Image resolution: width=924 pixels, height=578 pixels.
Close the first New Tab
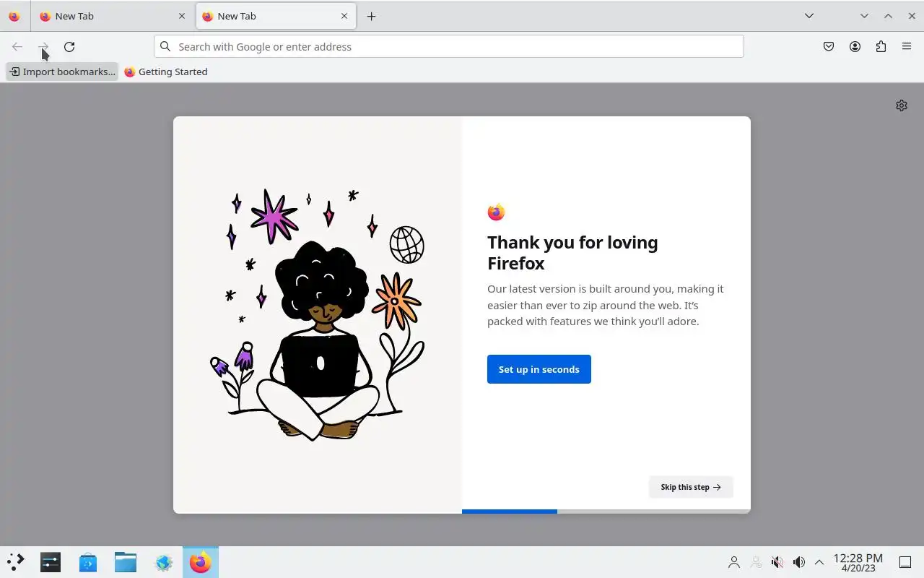coord(182,16)
